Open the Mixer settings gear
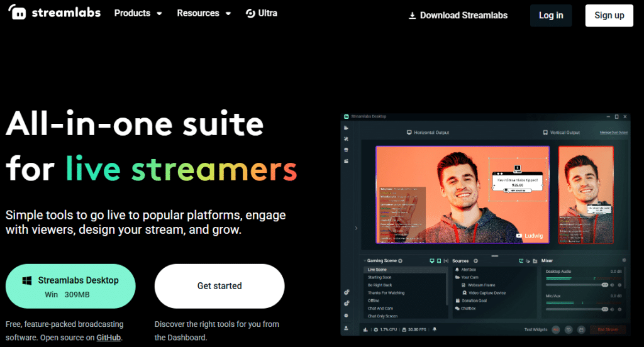Viewport: 644px width, 347px height. pyautogui.click(x=624, y=260)
